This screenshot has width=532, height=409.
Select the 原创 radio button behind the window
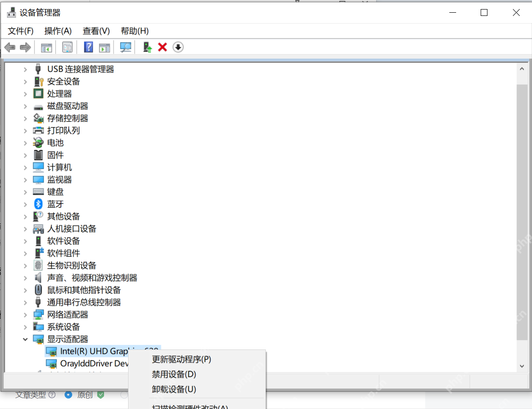(x=68, y=395)
